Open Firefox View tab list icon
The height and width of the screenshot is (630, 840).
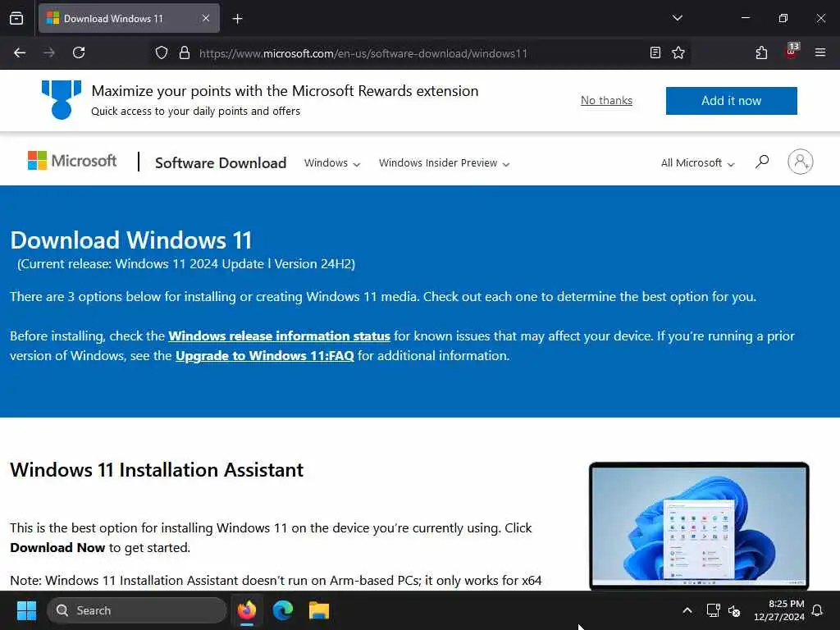16,18
